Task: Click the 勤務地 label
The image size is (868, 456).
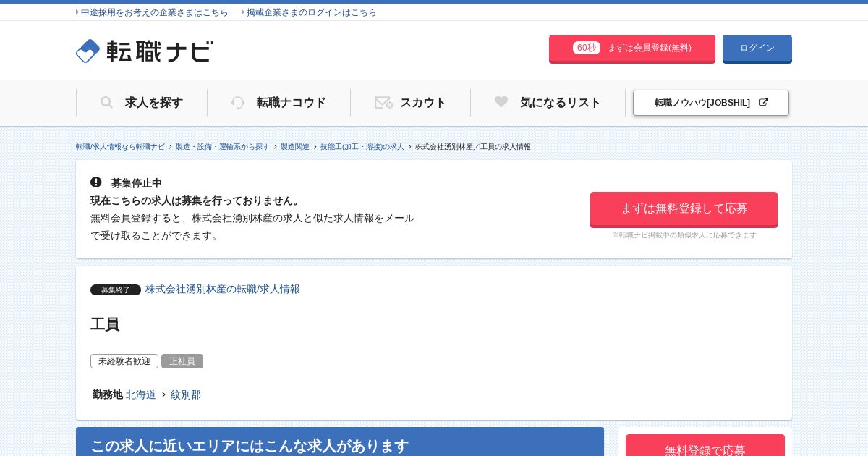Action: coord(108,394)
